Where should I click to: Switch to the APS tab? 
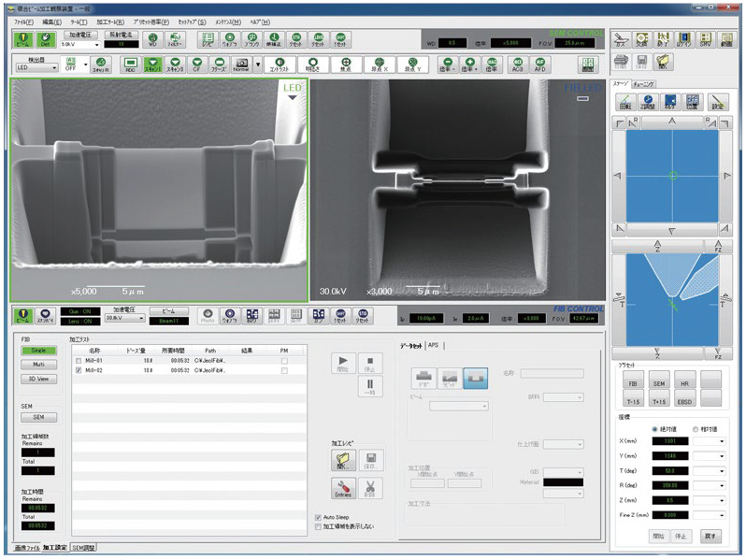[x=433, y=345]
